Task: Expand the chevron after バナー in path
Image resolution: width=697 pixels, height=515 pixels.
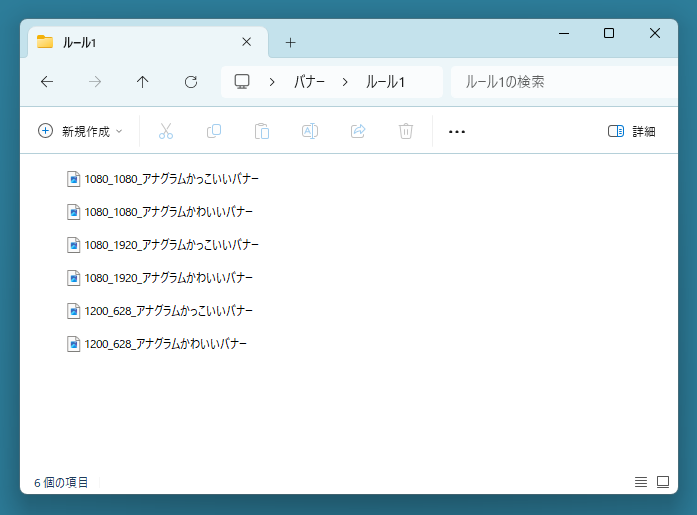Action: pyautogui.click(x=345, y=82)
